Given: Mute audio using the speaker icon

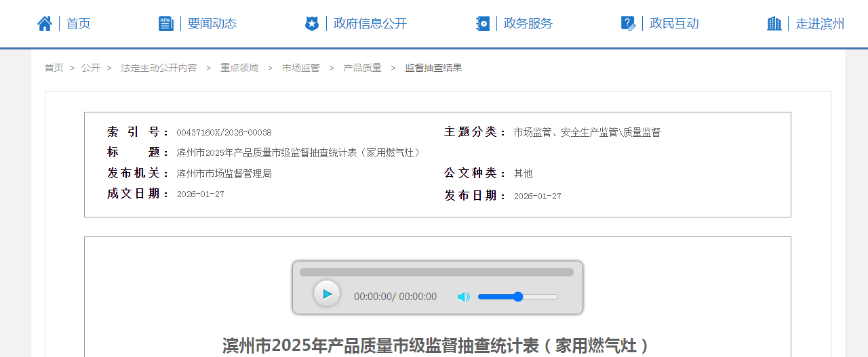Looking at the screenshot, I should coord(464,297).
